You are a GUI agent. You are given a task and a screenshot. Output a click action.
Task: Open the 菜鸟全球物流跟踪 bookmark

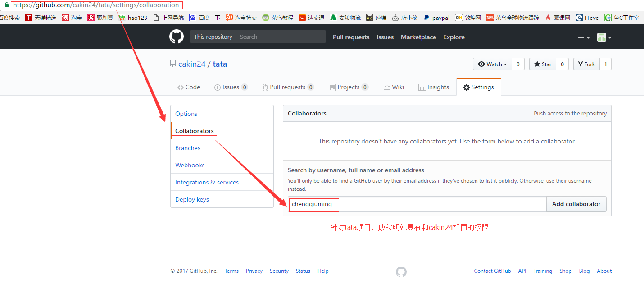513,18
